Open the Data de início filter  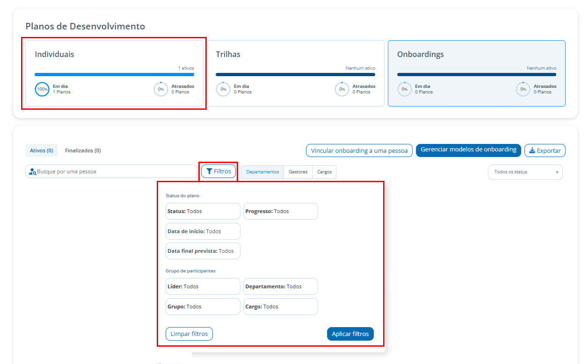tap(203, 231)
